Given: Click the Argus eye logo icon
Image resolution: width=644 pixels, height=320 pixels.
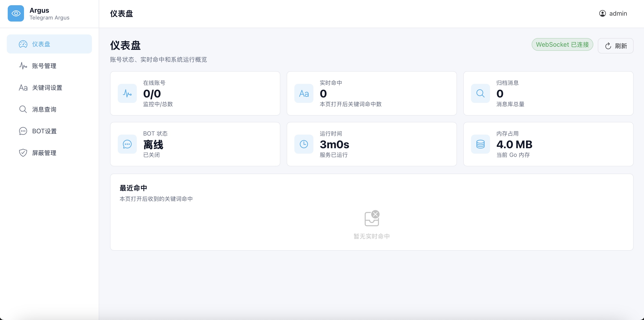Looking at the screenshot, I should pos(16,14).
